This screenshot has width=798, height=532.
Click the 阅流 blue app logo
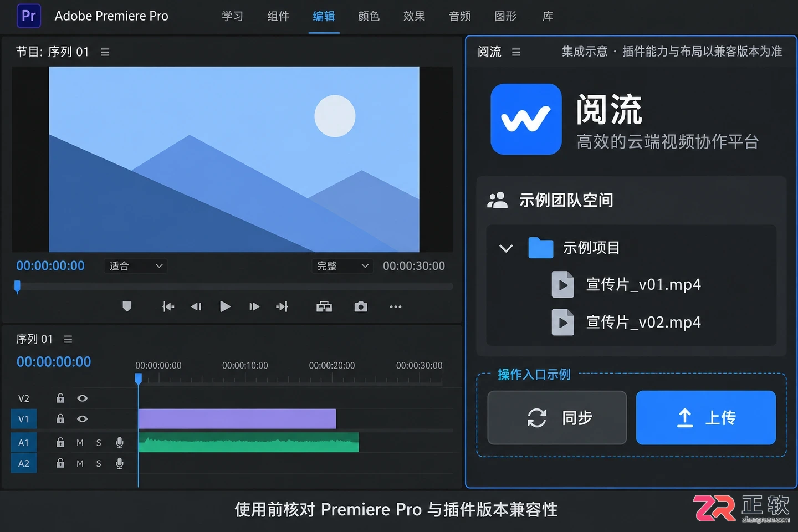tap(526, 119)
